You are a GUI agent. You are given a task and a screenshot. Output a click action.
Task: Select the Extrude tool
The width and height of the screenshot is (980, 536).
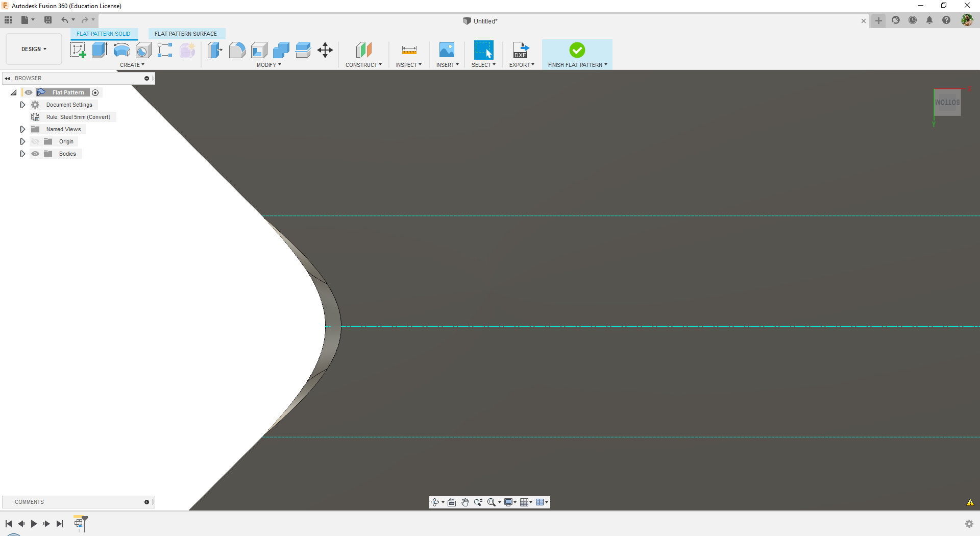pyautogui.click(x=100, y=50)
